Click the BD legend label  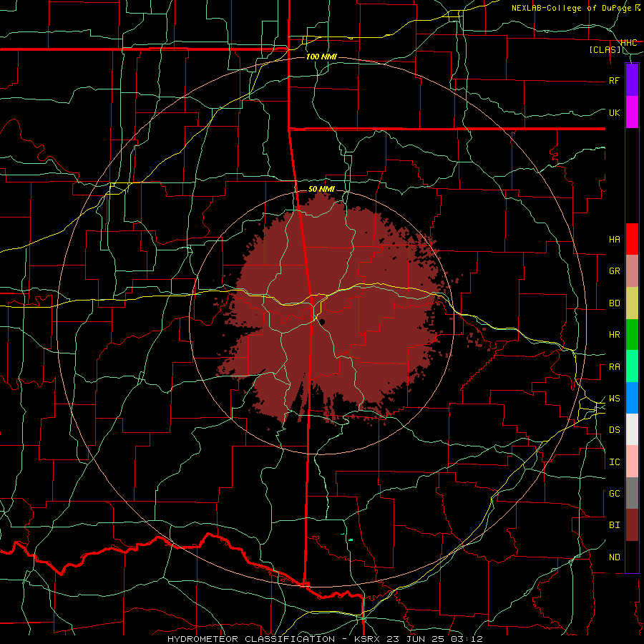(x=615, y=303)
